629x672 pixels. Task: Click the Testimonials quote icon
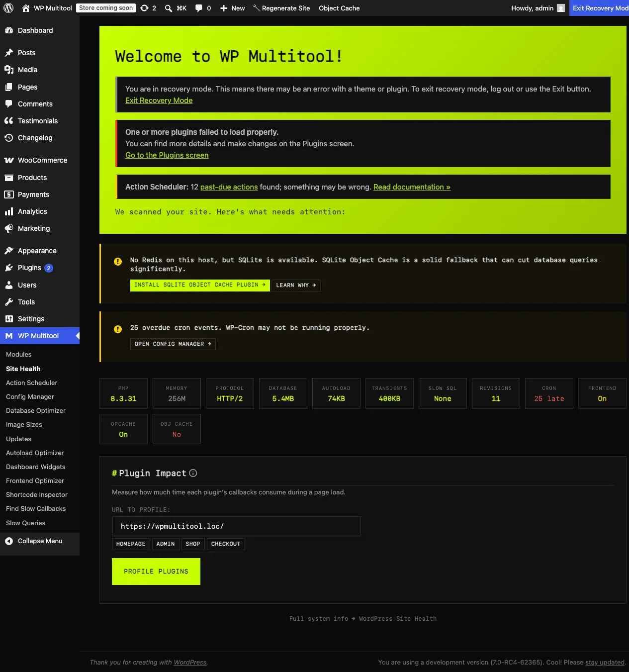[x=9, y=121]
